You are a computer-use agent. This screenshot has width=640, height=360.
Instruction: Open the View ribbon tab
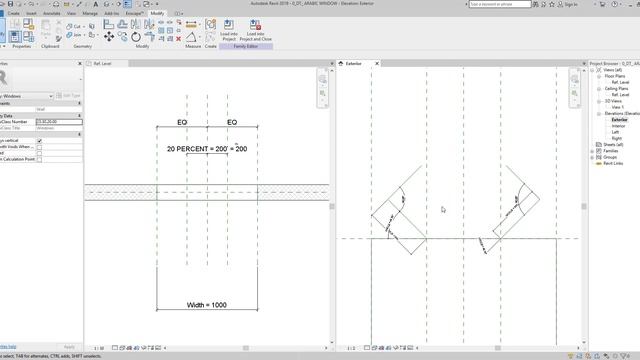[x=71, y=13]
